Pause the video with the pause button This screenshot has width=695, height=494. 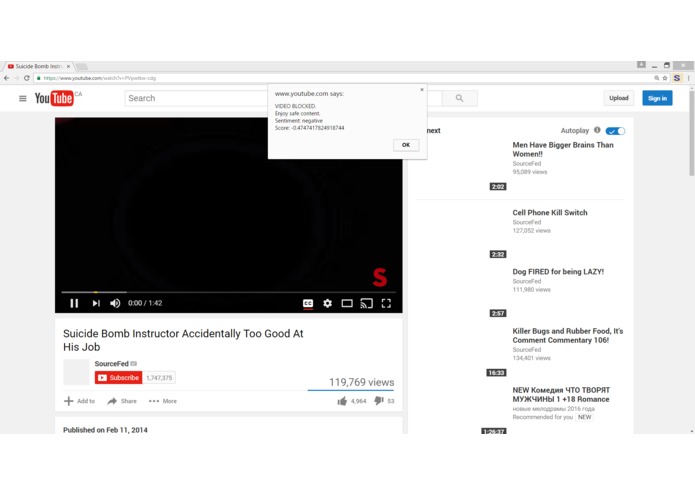coord(74,303)
